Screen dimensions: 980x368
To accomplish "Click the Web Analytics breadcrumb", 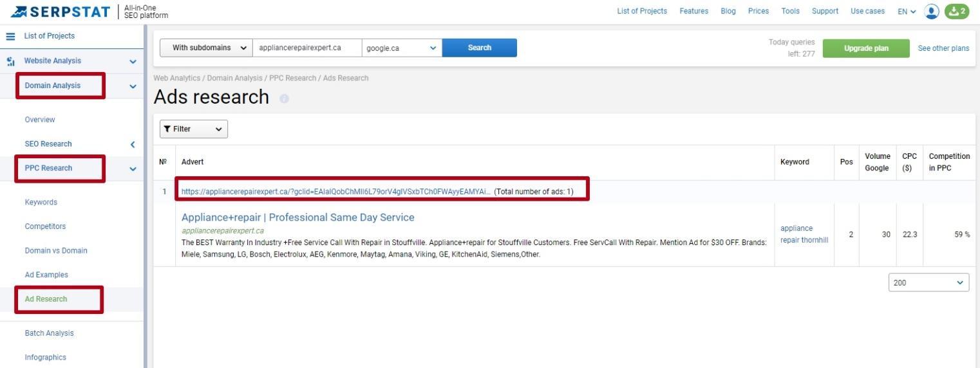I will pos(176,78).
